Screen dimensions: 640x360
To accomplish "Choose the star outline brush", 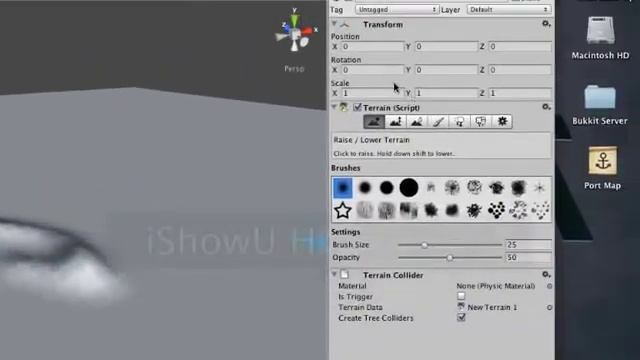I will (x=342, y=210).
